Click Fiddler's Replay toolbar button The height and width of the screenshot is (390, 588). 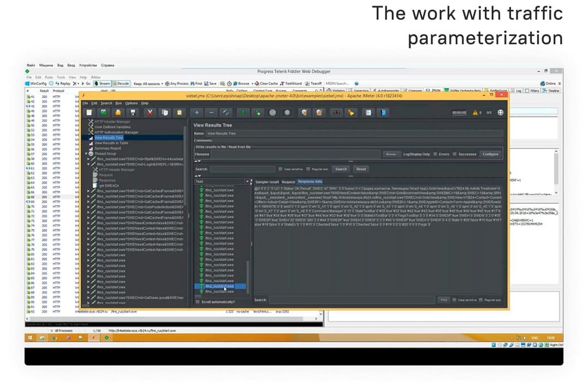[x=63, y=84]
